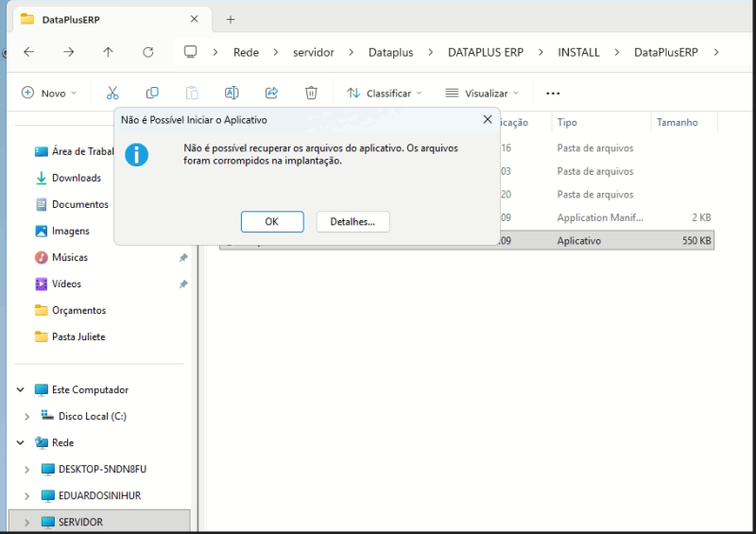Unpin Vídeos using its pin icon
Viewport: 756px width, 534px height.
(x=183, y=284)
